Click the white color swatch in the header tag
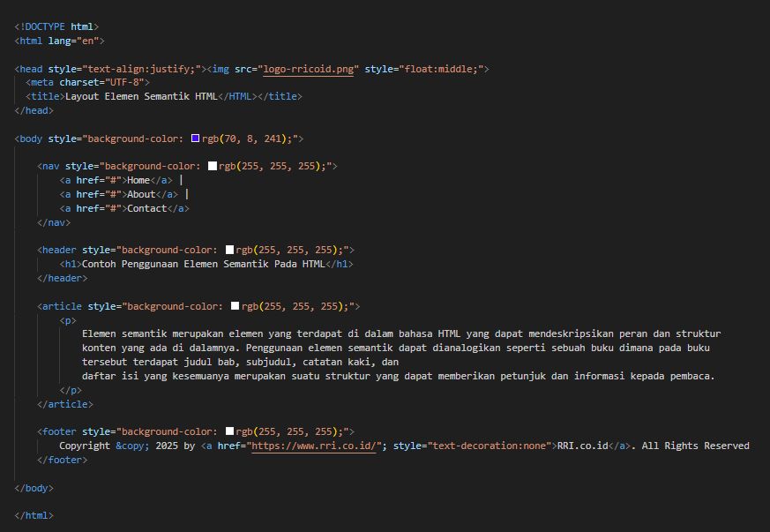 pyautogui.click(x=229, y=250)
